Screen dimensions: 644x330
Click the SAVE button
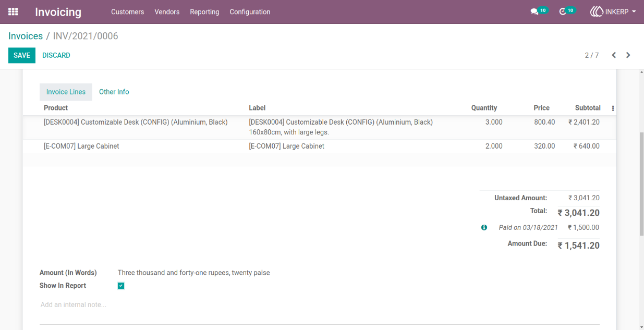tap(22, 55)
